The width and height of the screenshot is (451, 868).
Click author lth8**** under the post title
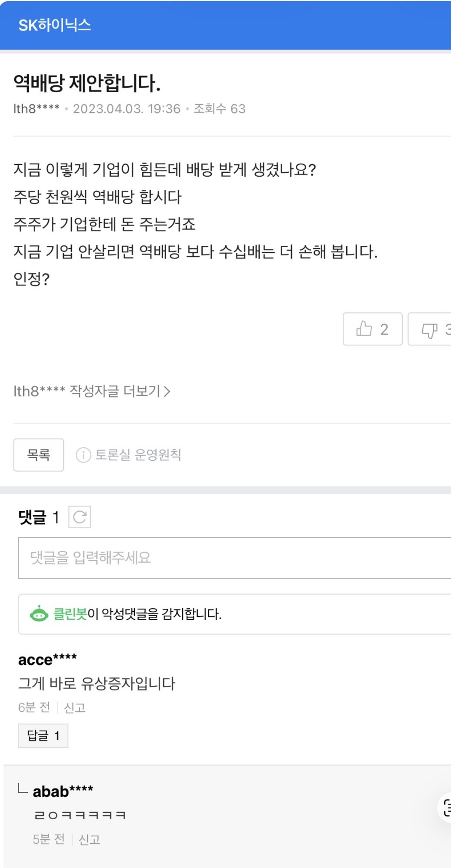click(36, 109)
